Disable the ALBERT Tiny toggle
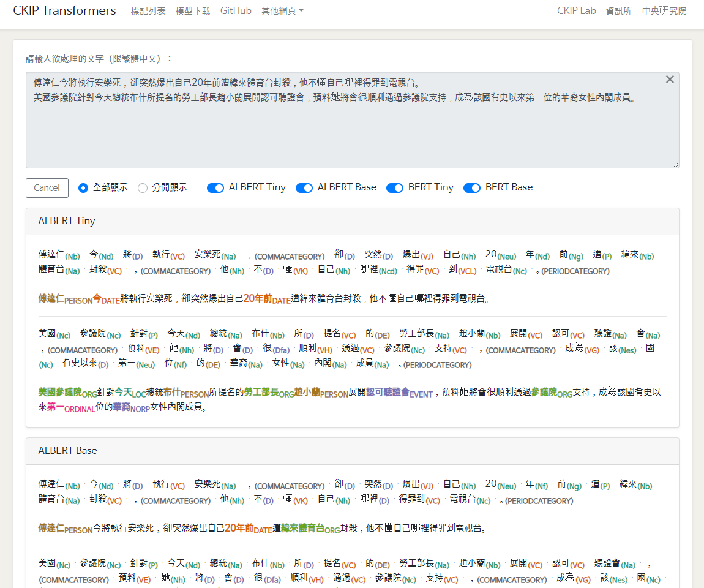This screenshot has width=704, height=588. [215, 188]
